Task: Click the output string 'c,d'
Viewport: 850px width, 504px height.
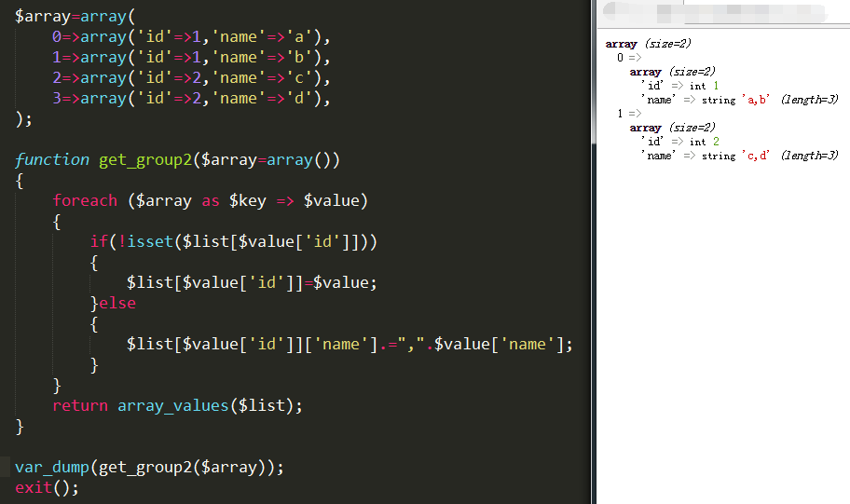Action: click(x=756, y=156)
